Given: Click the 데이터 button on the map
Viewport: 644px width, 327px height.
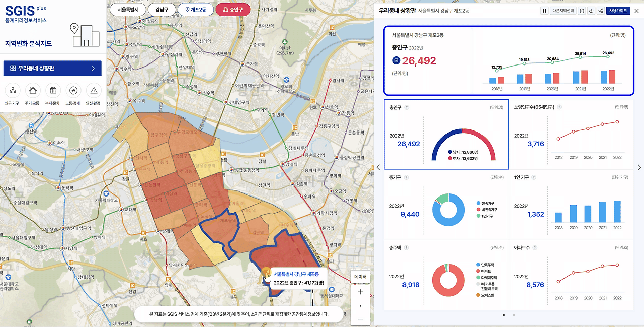Looking at the screenshot, I should click(x=361, y=277).
